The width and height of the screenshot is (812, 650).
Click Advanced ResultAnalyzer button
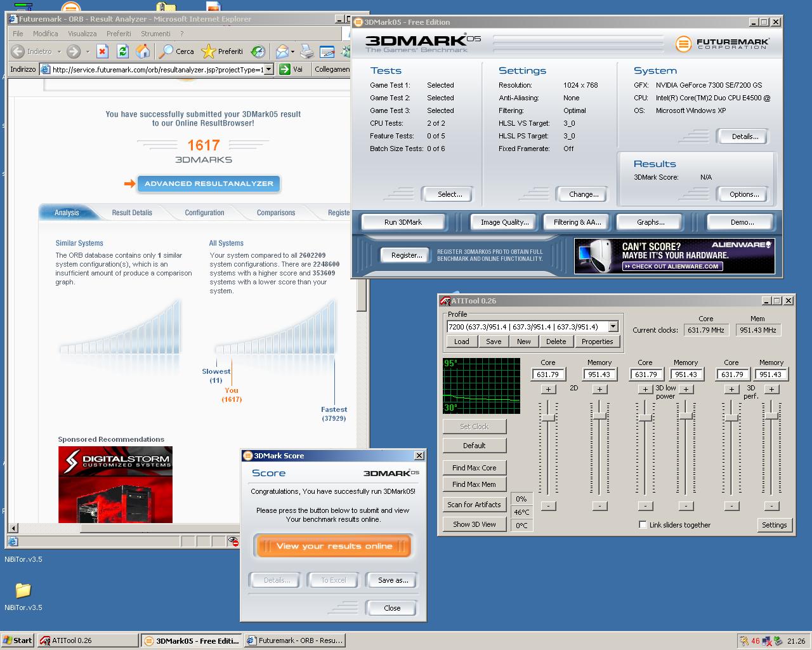pos(209,183)
